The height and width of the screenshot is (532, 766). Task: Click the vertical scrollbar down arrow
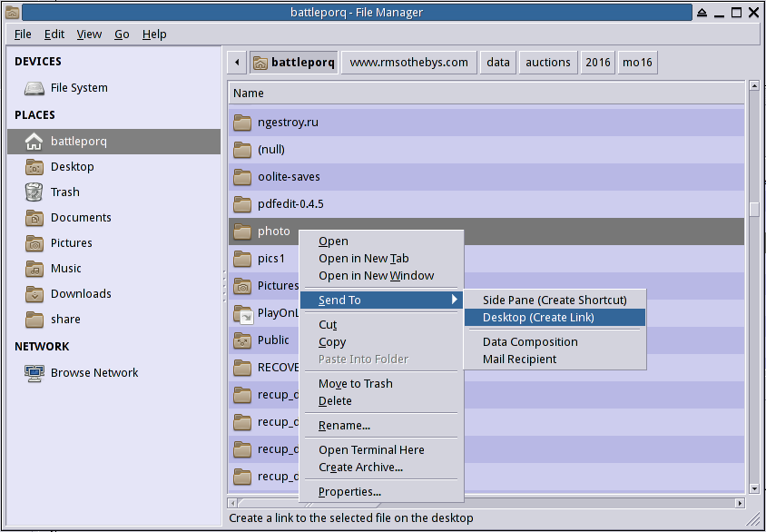tap(754, 488)
